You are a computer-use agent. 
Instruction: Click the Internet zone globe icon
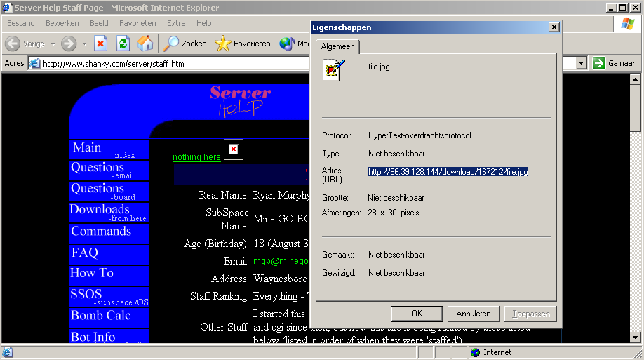pos(475,352)
